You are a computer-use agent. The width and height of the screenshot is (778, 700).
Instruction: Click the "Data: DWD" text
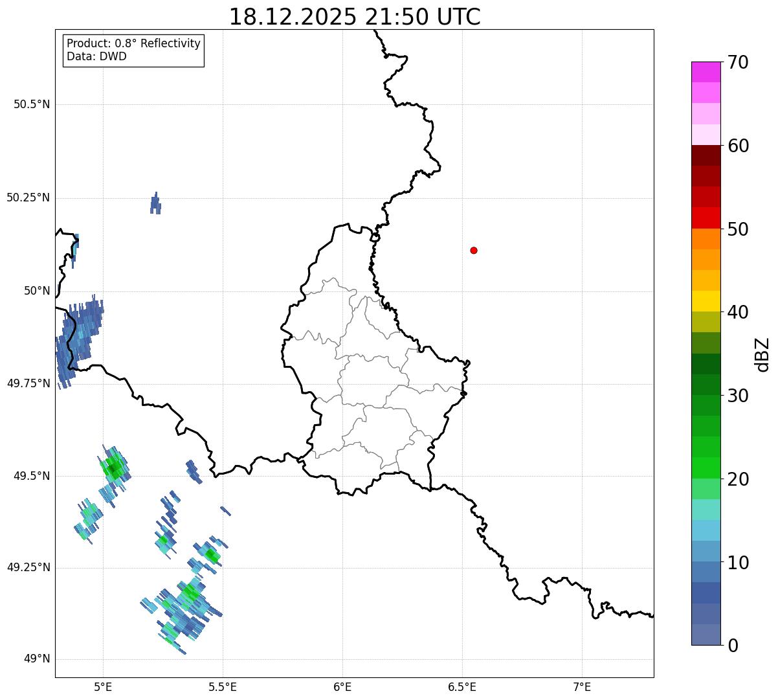click(96, 56)
